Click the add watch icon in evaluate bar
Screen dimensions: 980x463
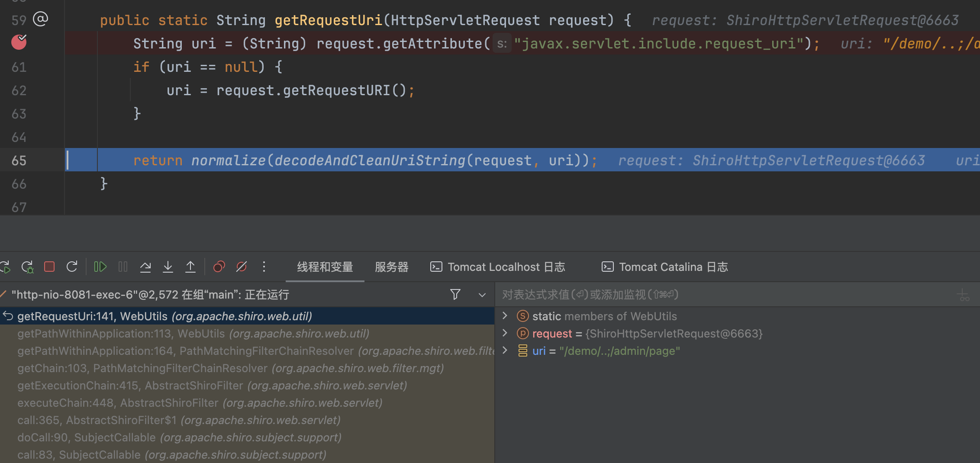click(x=964, y=295)
